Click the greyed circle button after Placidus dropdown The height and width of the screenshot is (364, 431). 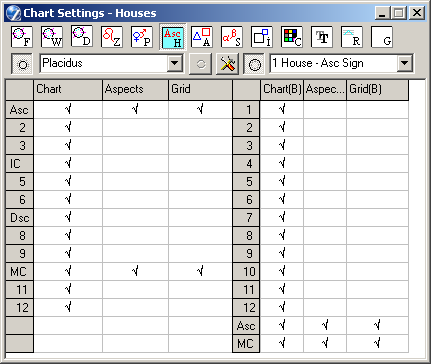tap(200, 64)
